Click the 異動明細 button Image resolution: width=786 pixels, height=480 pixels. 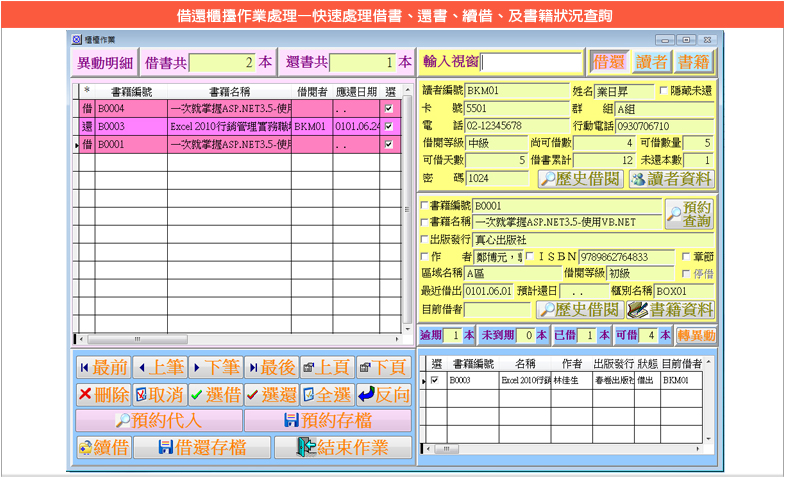pos(105,62)
